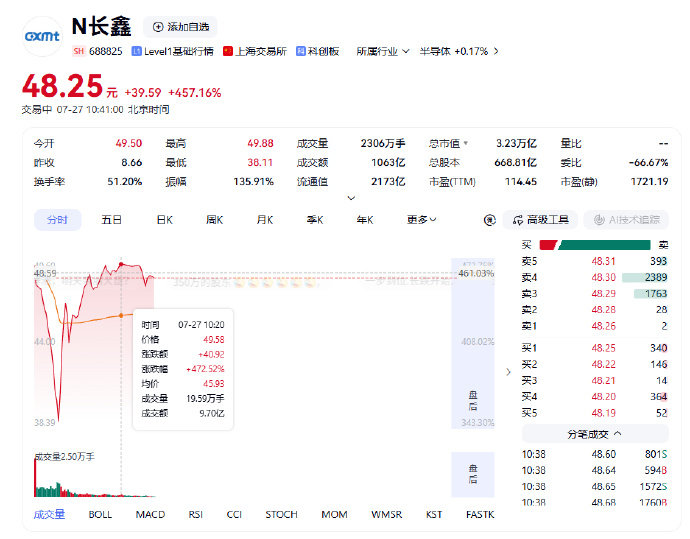Click the 卖1 price 48.26
The width and height of the screenshot is (690, 539).
pos(603,326)
